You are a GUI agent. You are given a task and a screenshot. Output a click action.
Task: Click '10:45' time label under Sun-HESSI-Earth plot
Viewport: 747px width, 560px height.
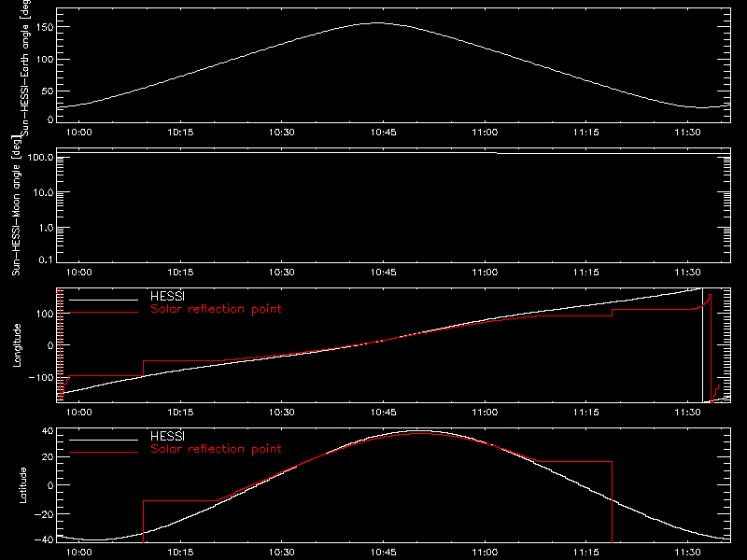[x=384, y=133]
